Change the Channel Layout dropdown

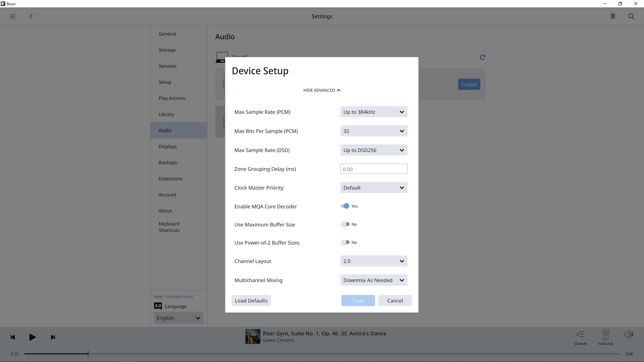pyautogui.click(x=373, y=261)
